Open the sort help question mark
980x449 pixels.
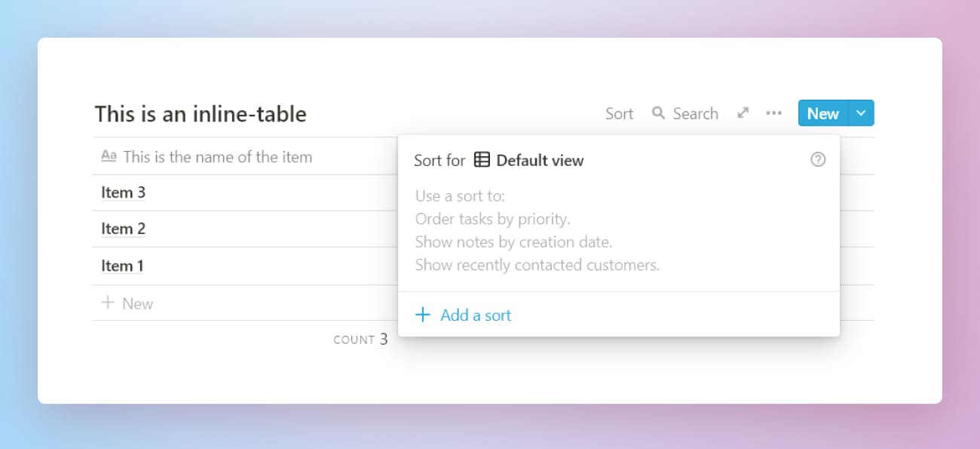(817, 159)
